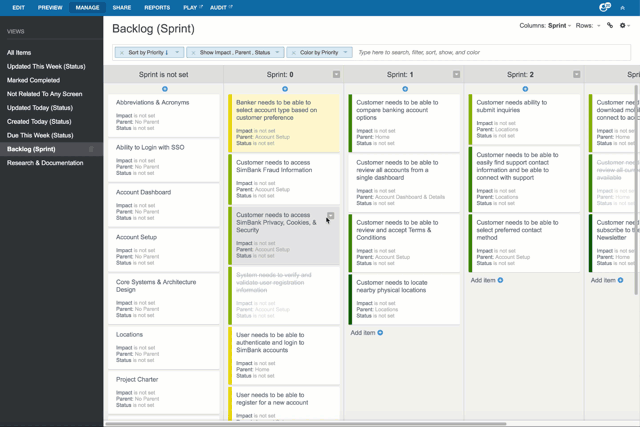Open the struck-through verify user registration card
Screen dimensions: 640x427
(284, 295)
